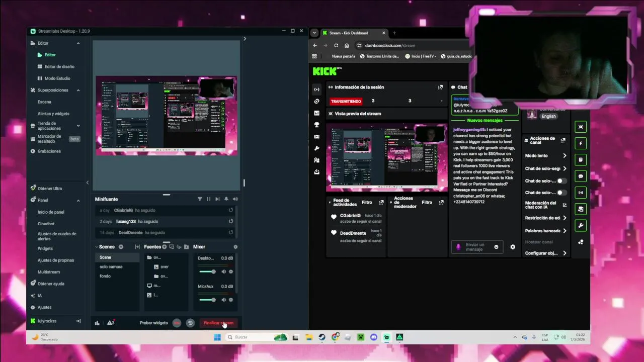The width and height of the screenshot is (644, 362).
Task: Replay the DeadDmente follow alert
Action: pyautogui.click(x=231, y=232)
